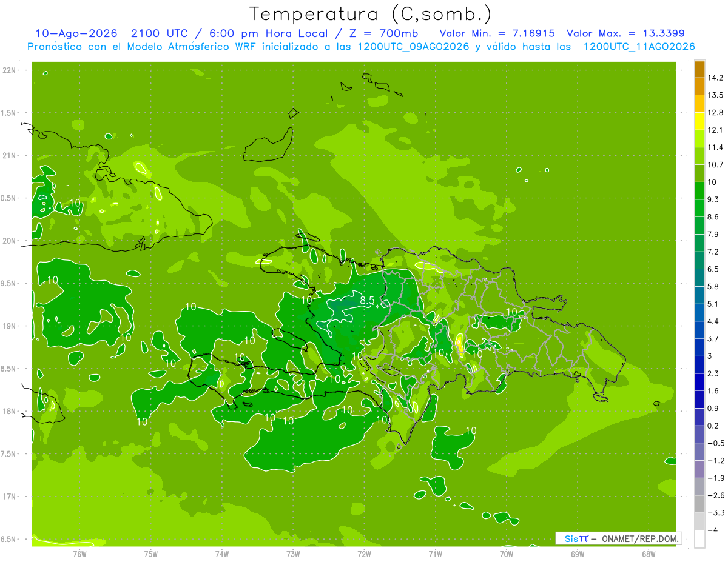Select the initialization stamp "1200UTC_09AGO2026"

click(x=413, y=47)
